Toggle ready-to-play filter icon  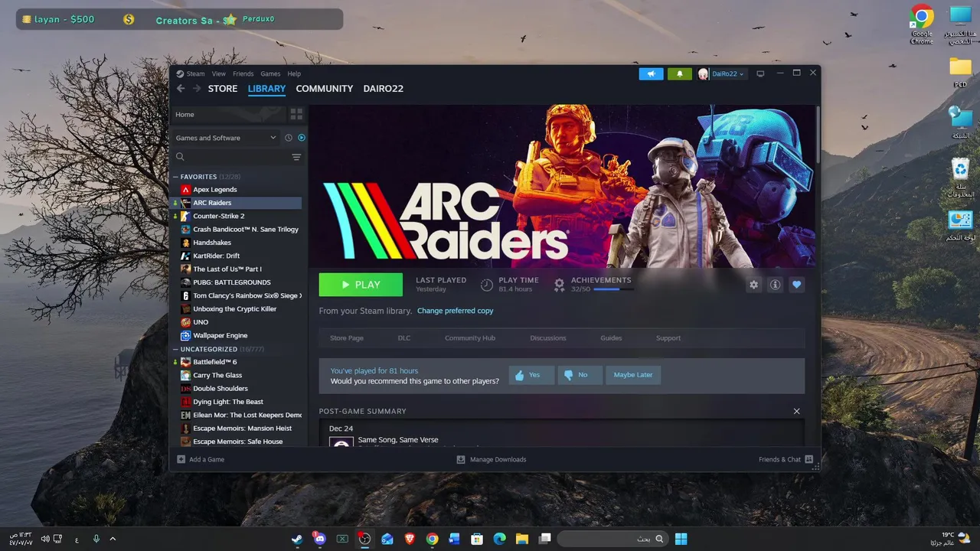(x=301, y=138)
